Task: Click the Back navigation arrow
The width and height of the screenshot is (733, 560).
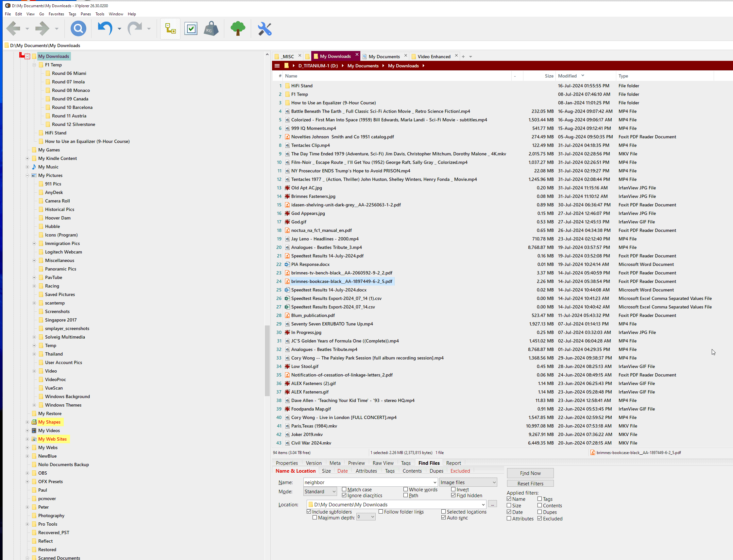Action: 13,29
